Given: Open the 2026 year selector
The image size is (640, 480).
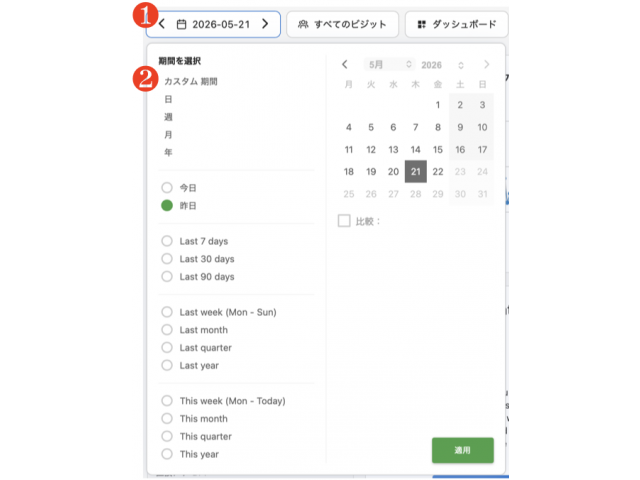Looking at the screenshot, I should [443, 65].
